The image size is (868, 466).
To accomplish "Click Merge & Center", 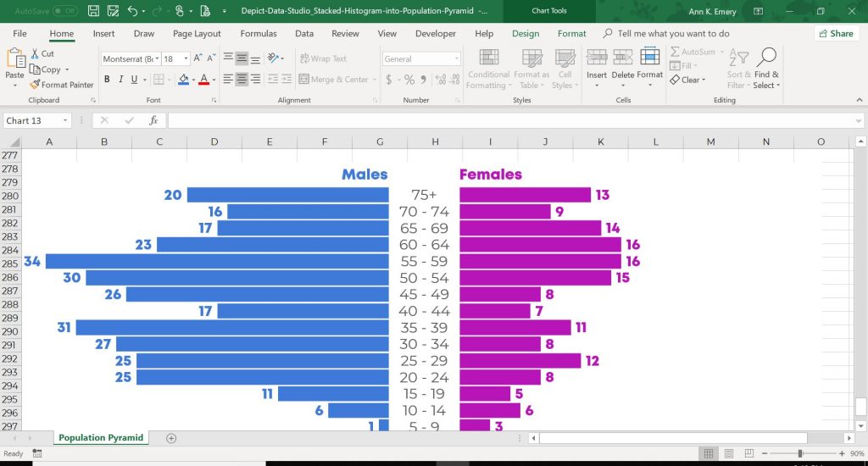I will 334,79.
